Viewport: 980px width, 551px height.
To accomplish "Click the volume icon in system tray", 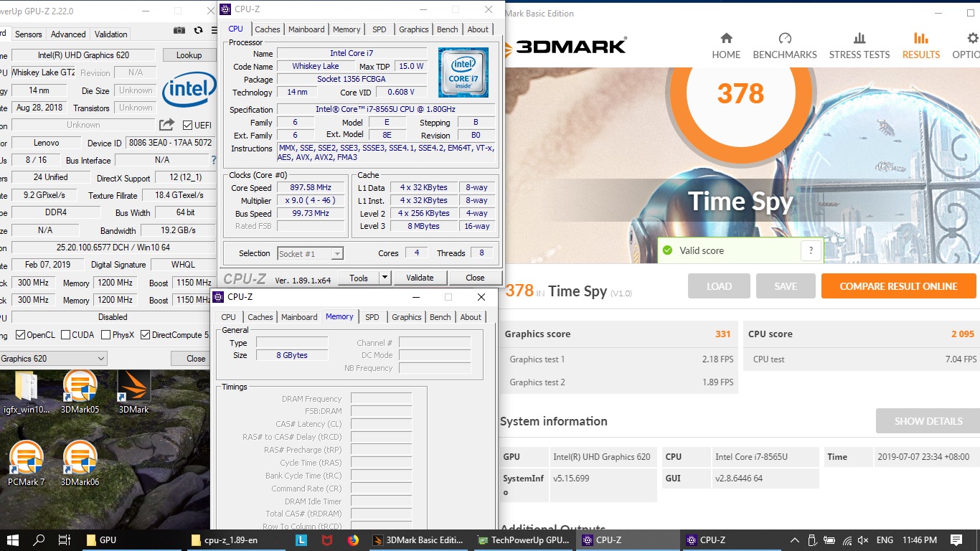I will [x=864, y=540].
